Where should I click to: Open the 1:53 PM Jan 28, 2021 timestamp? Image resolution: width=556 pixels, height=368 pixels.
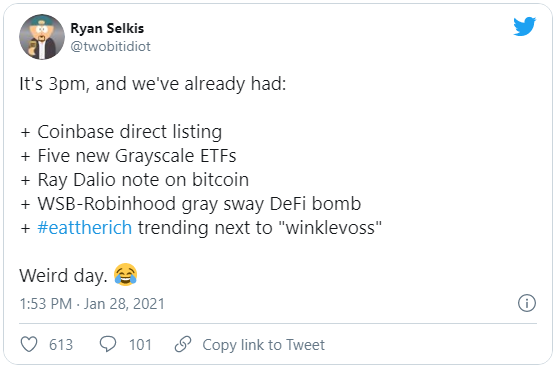pyautogui.click(x=92, y=304)
